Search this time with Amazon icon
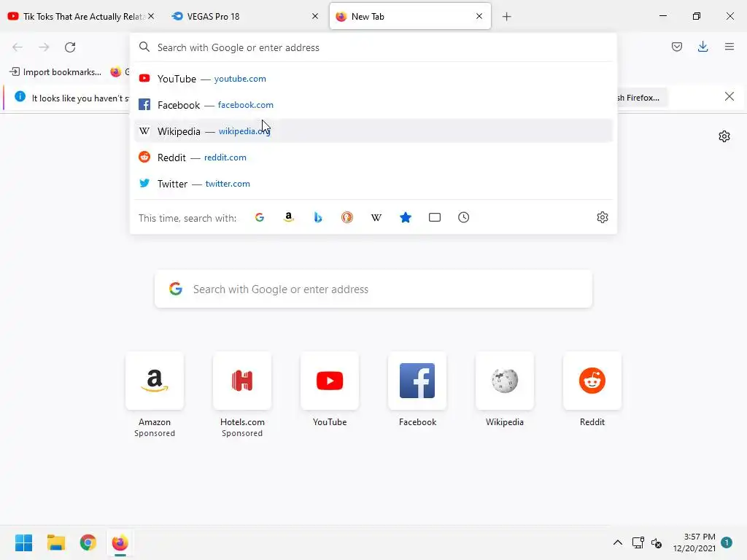 (289, 217)
